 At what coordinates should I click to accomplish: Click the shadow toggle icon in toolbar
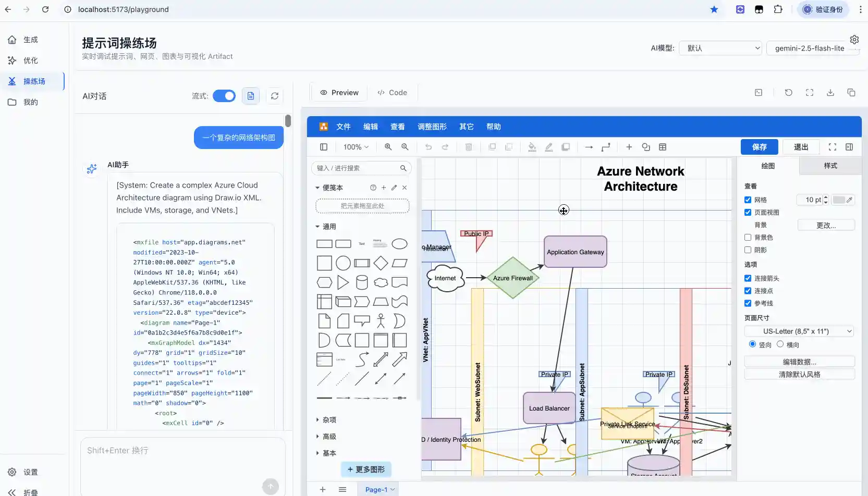point(566,147)
